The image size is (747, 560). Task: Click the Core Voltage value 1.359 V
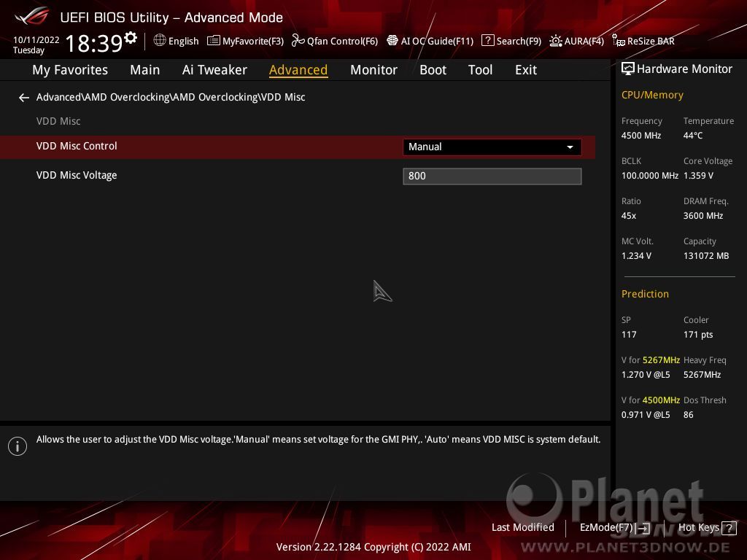click(698, 176)
